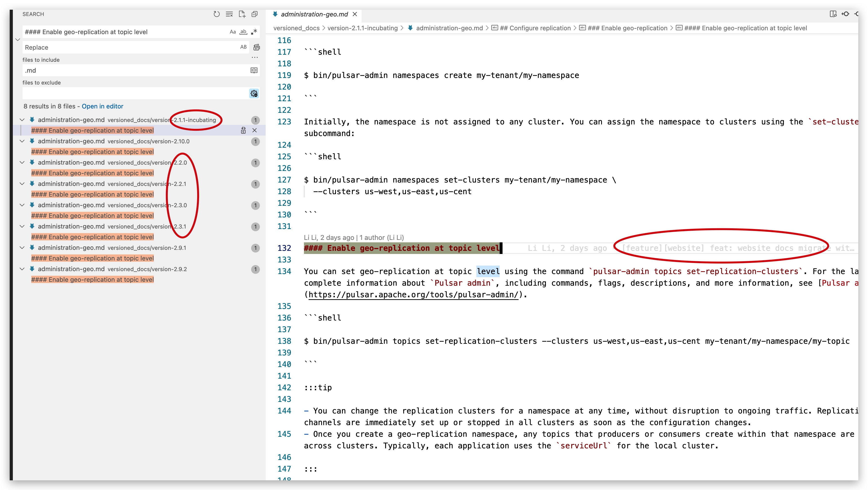Screen dimensions: 868x490
Task: Click the search only in open editors icon
Action: pos(254,70)
